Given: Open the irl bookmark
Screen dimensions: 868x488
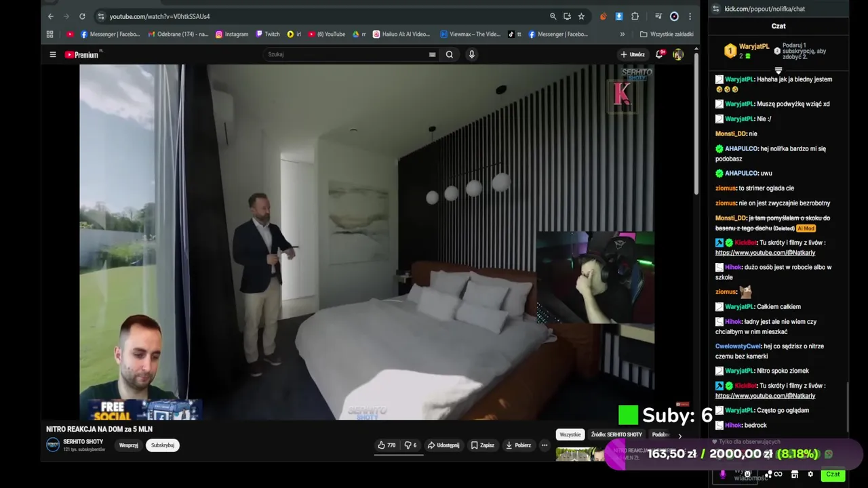Looking at the screenshot, I should pos(294,34).
